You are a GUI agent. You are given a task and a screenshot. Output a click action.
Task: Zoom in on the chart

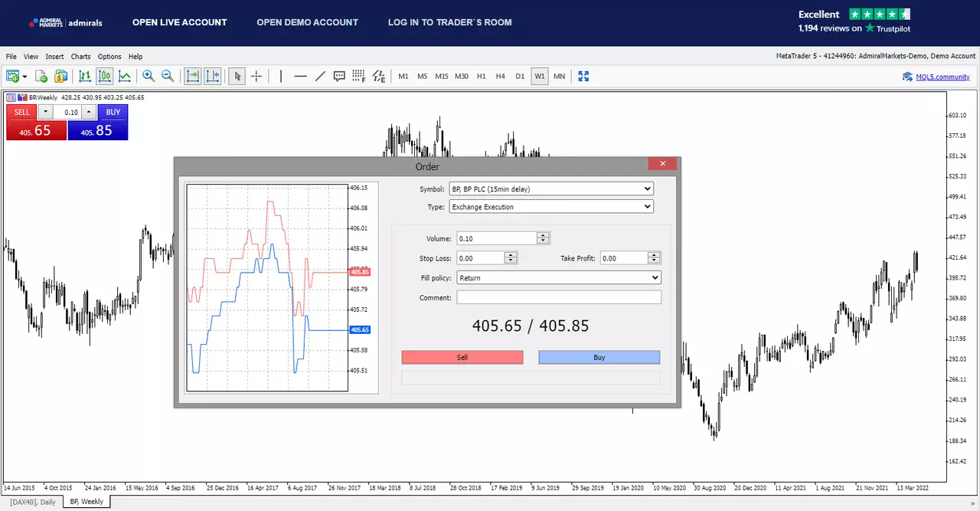149,76
